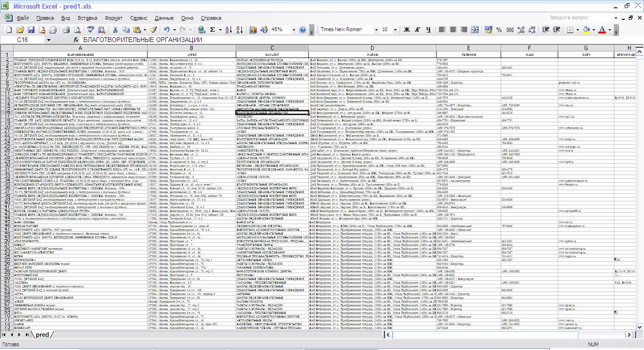
Task: Apply red font color A
Action: pos(602,29)
